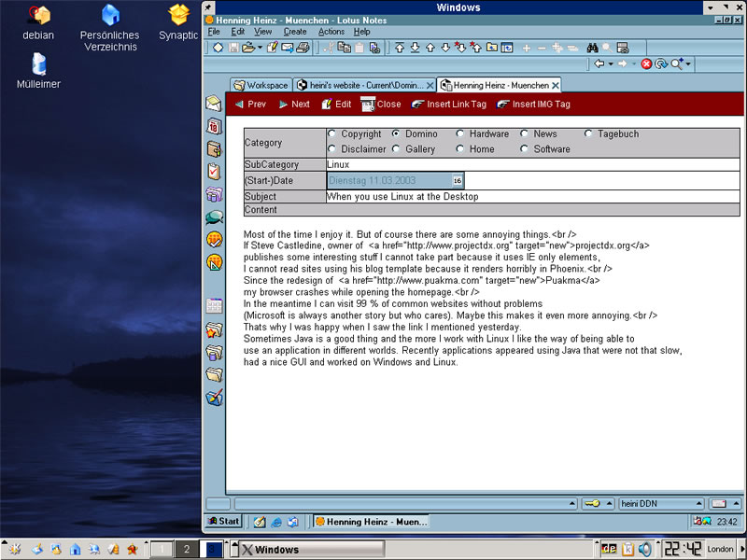Click the Next action button
The height and width of the screenshot is (560, 747).
[294, 105]
